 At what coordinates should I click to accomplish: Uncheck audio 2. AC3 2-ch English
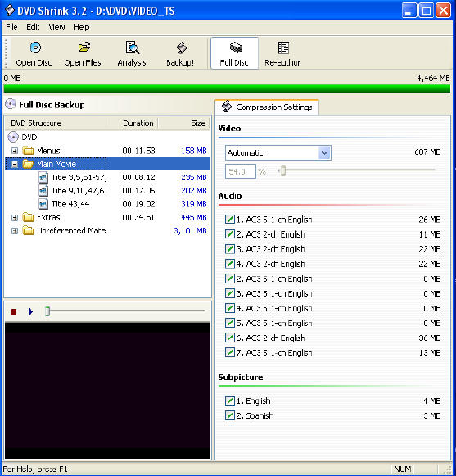tap(230, 234)
